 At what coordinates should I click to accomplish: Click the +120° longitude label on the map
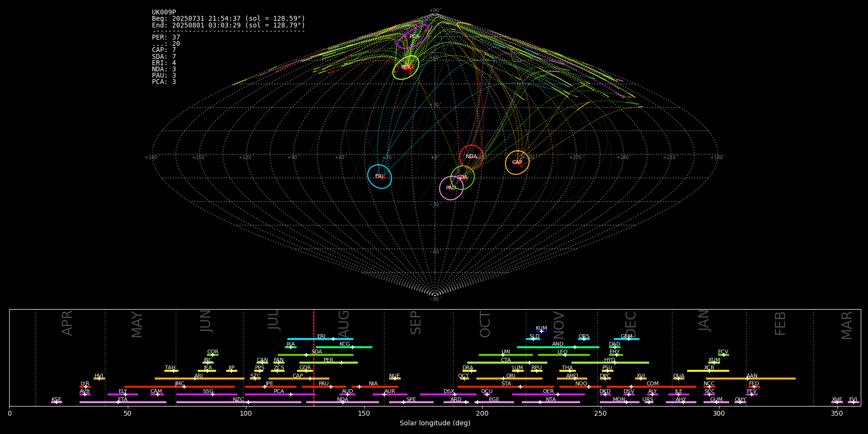click(x=245, y=158)
